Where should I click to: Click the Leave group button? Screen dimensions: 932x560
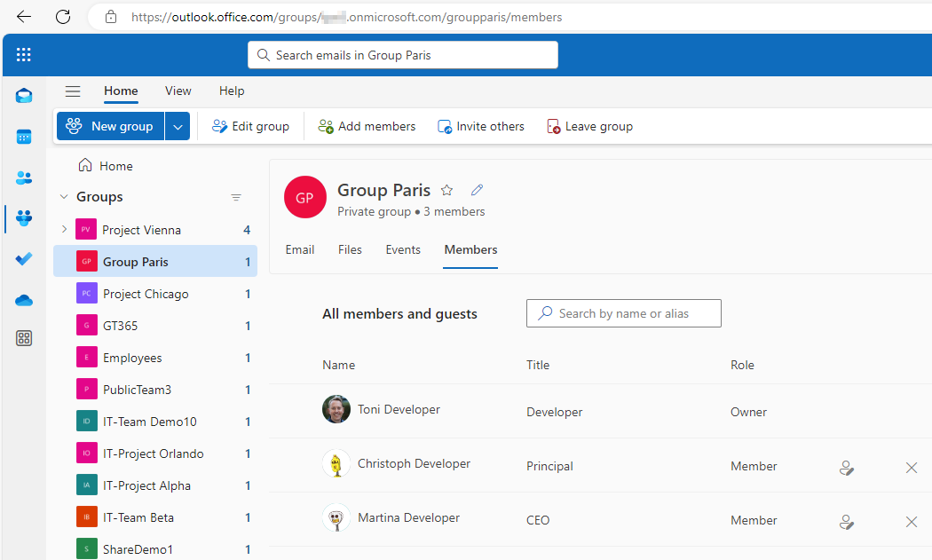(x=589, y=127)
